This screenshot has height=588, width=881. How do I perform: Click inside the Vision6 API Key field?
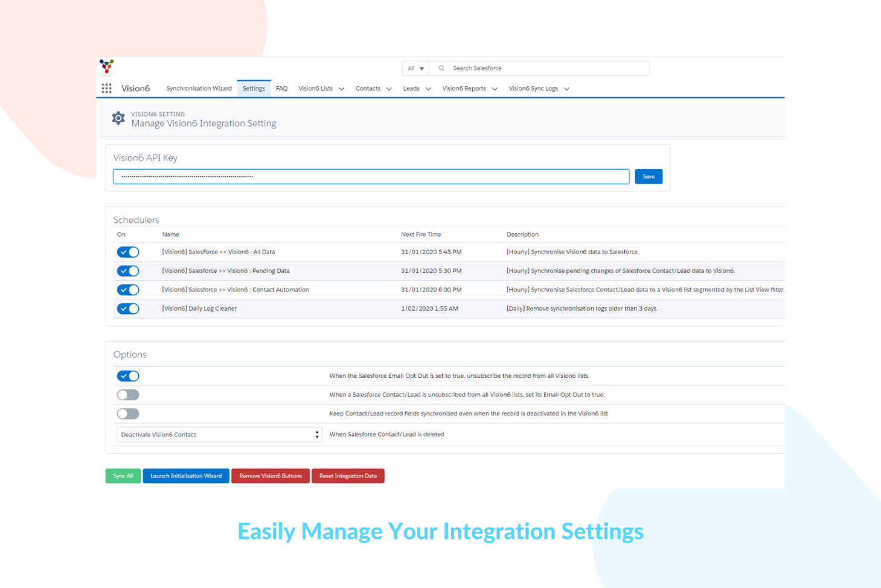[370, 176]
